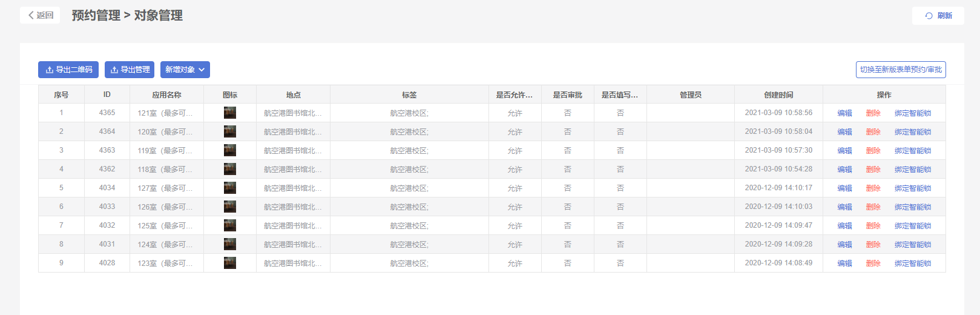Select the 127室 application name cell
980x315 pixels.
point(166,188)
